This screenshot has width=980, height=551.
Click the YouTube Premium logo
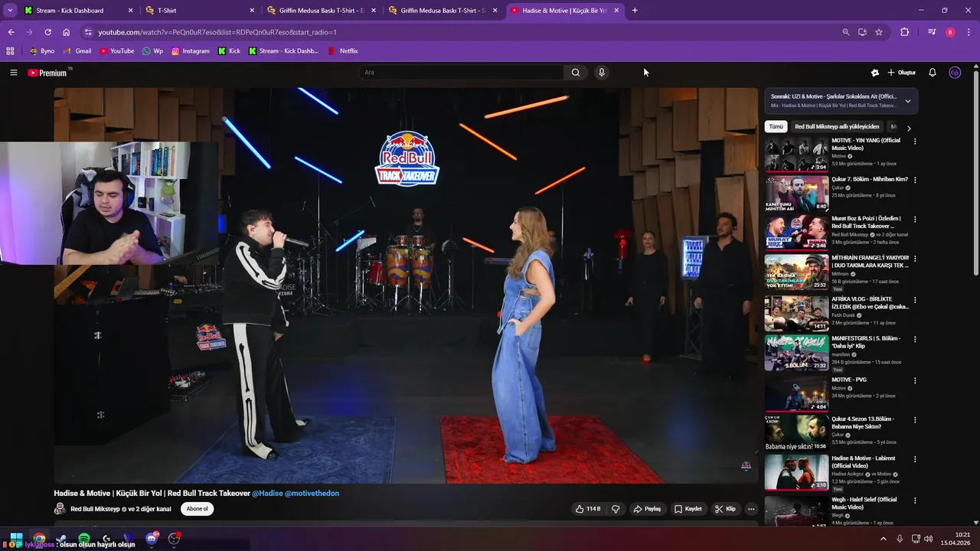point(47,73)
